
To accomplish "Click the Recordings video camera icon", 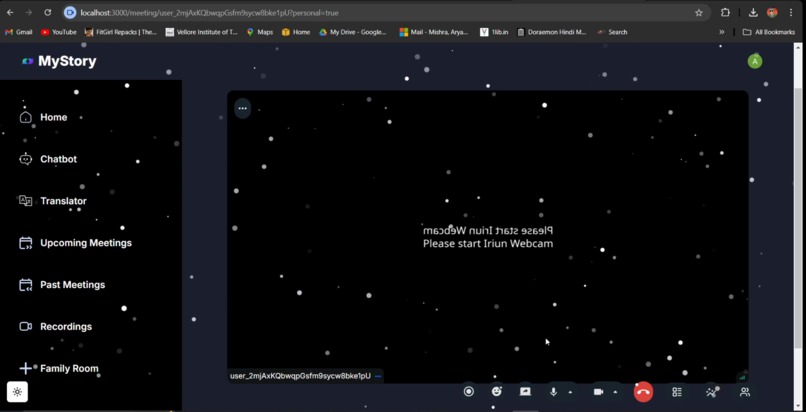I will click(x=25, y=327).
